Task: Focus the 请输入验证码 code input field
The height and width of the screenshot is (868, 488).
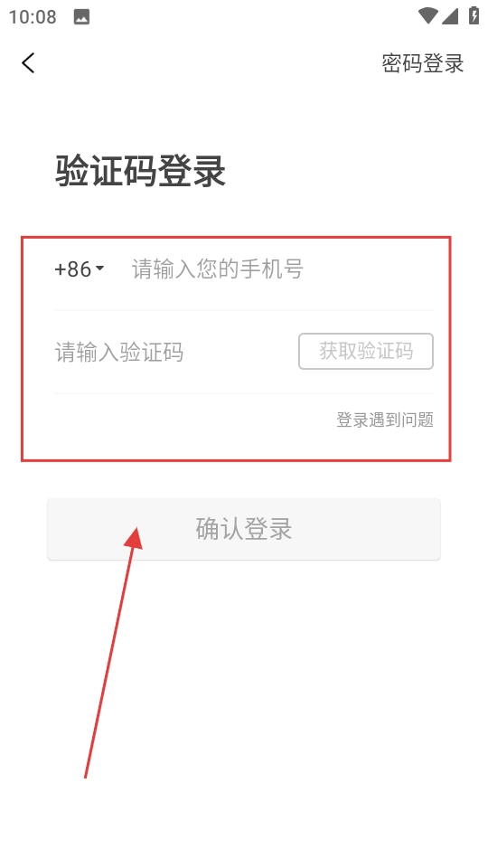Action: [174, 352]
